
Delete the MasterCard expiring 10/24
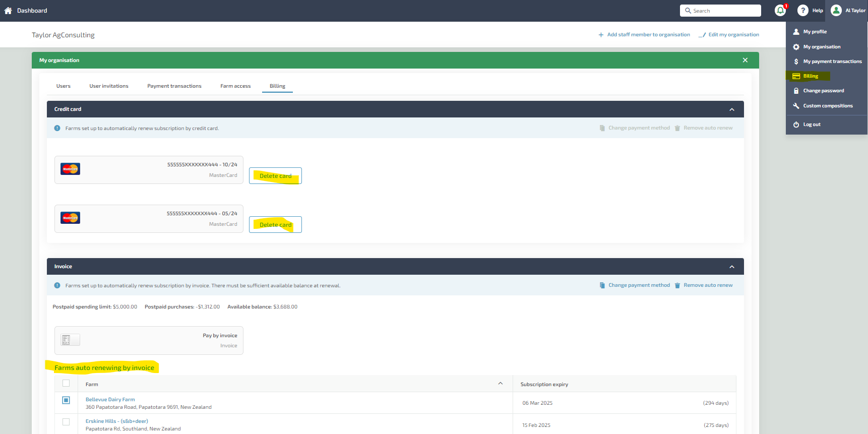pos(275,176)
